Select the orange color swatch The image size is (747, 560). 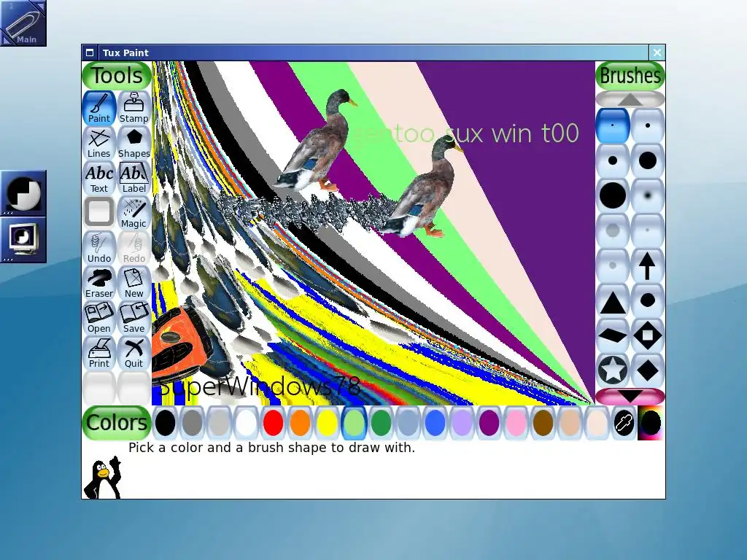point(300,422)
